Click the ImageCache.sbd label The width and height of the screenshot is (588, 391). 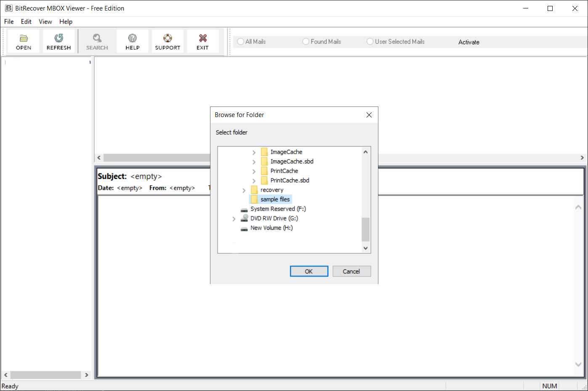coord(292,162)
